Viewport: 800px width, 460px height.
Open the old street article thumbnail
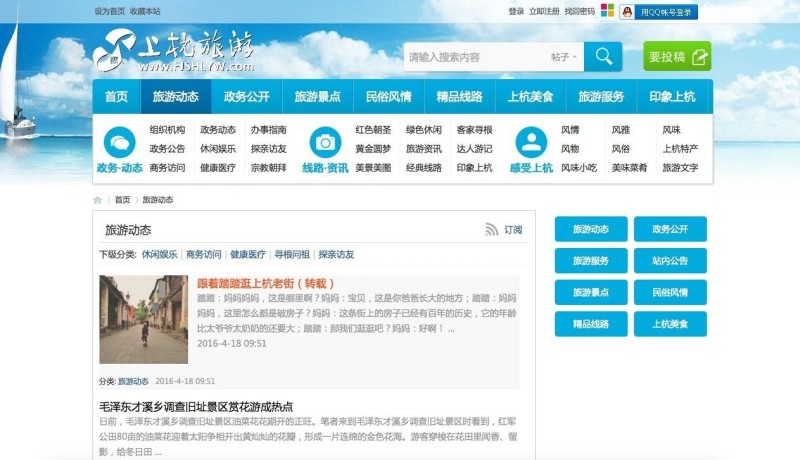[x=143, y=320]
